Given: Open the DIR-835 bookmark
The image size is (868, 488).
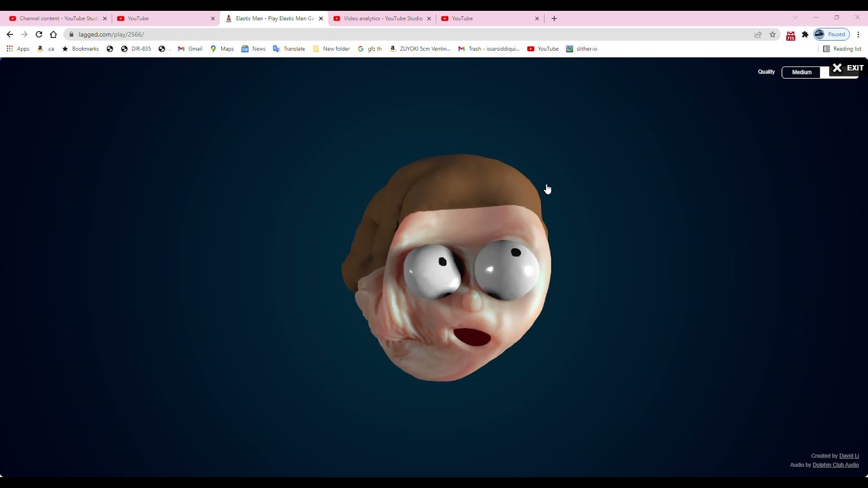Looking at the screenshot, I should tap(136, 49).
